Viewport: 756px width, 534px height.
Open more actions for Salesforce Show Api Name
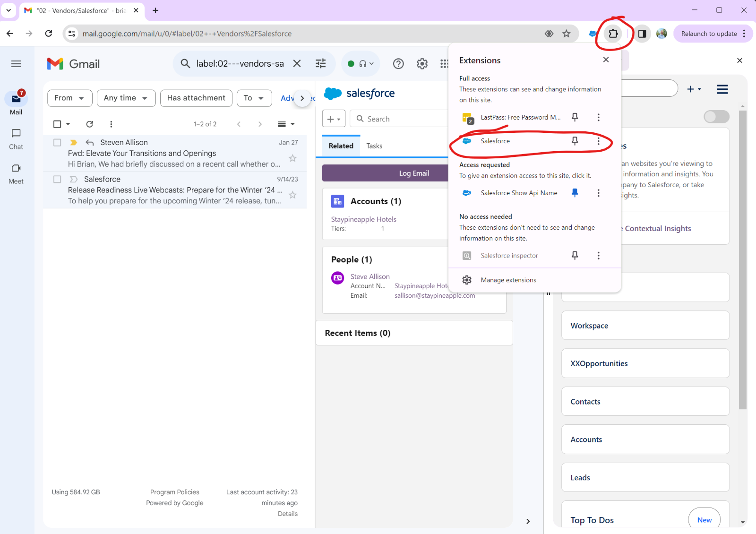[x=599, y=193]
